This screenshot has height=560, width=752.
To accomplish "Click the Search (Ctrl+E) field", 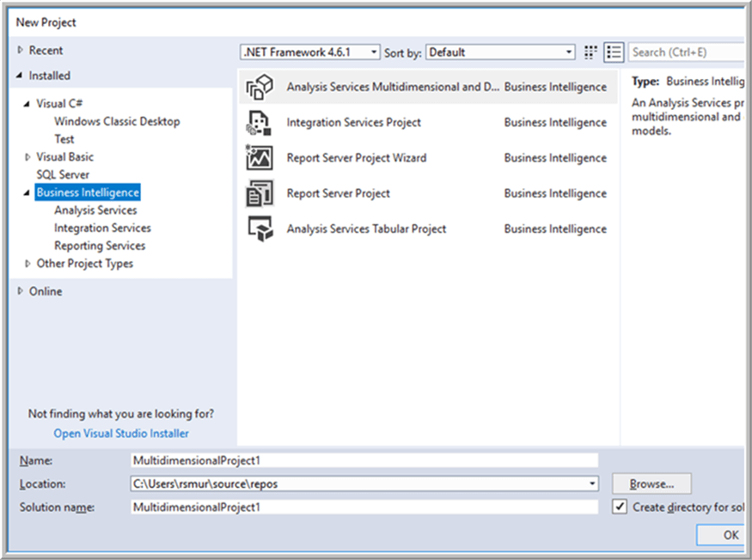I will click(687, 52).
